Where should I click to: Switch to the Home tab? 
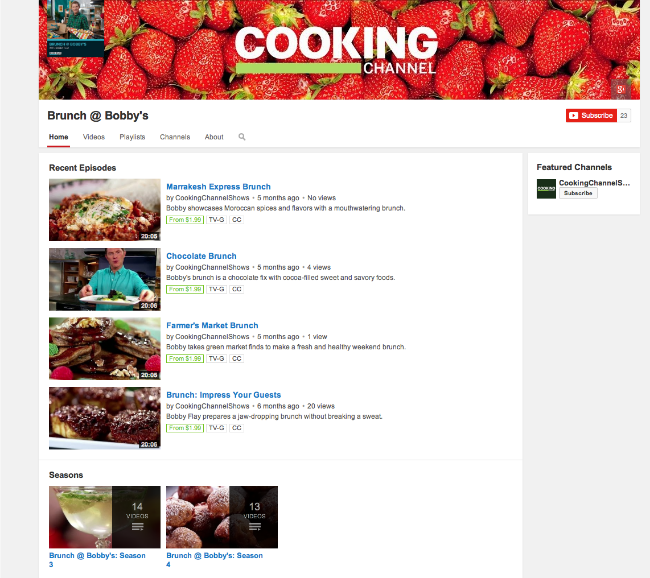point(58,137)
